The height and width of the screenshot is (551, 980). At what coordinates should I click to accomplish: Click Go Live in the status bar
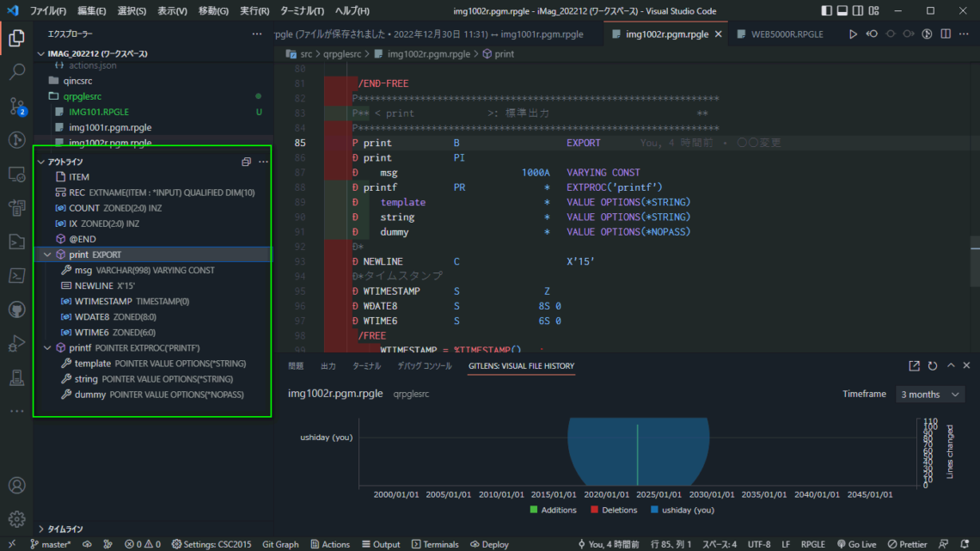pos(857,543)
